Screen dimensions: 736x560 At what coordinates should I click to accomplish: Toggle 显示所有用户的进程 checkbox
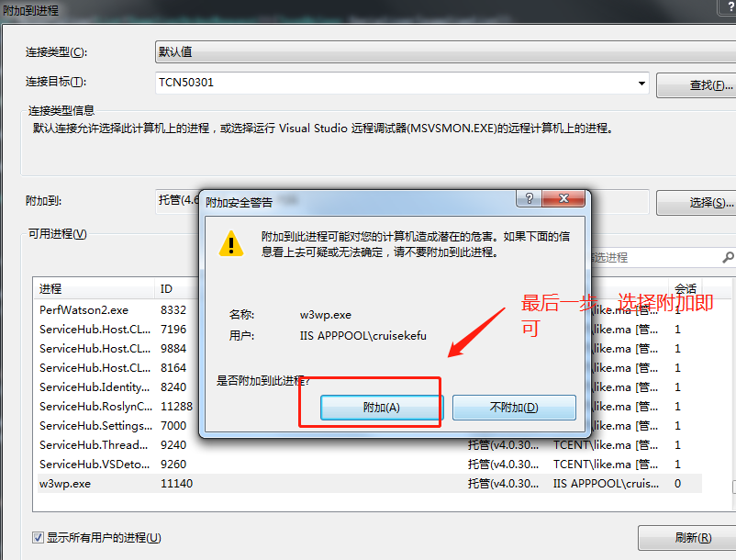(x=38, y=537)
